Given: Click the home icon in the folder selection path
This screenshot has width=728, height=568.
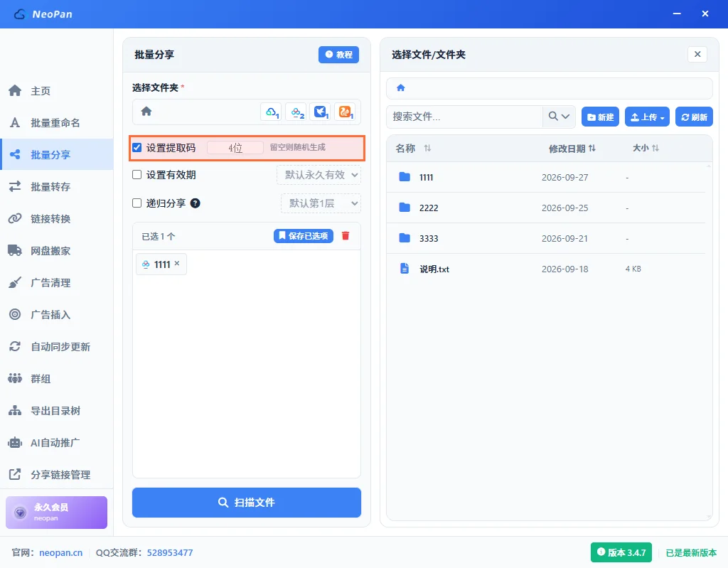Looking at the screenshot, I should [146, 112].
